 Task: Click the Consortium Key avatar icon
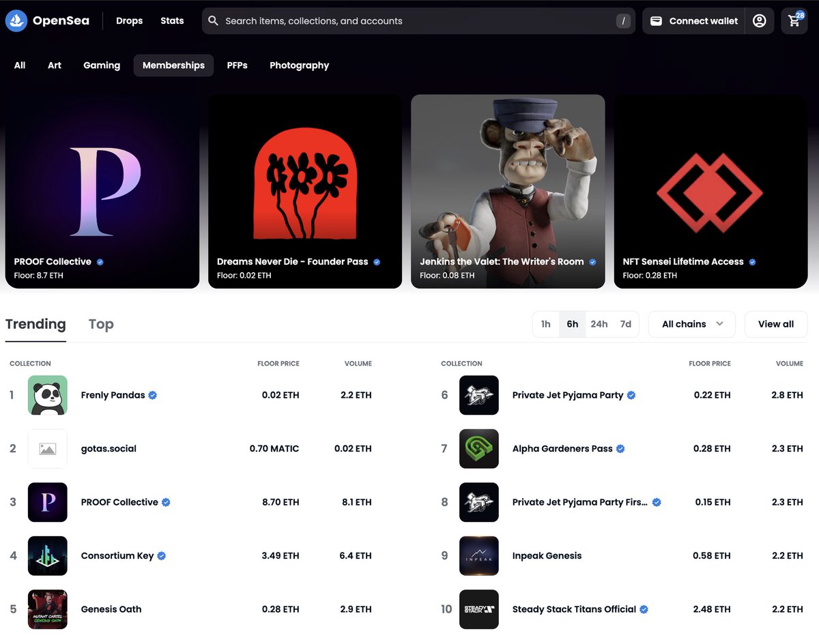pos(48,556)
